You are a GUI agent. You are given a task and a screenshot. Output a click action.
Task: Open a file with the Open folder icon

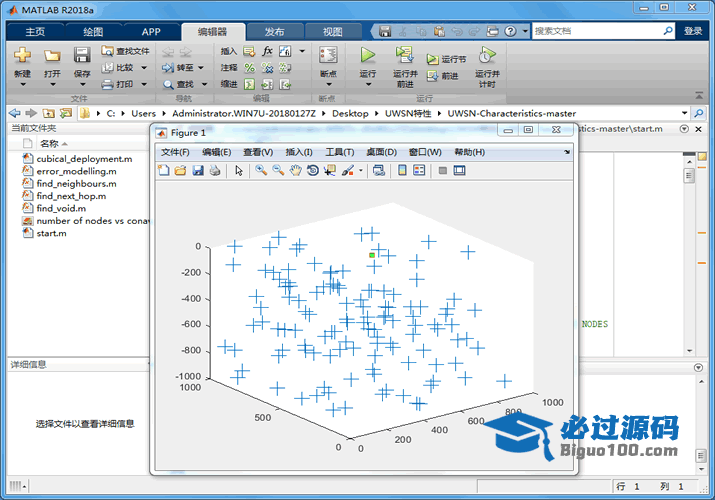click(x=52, y=56)
